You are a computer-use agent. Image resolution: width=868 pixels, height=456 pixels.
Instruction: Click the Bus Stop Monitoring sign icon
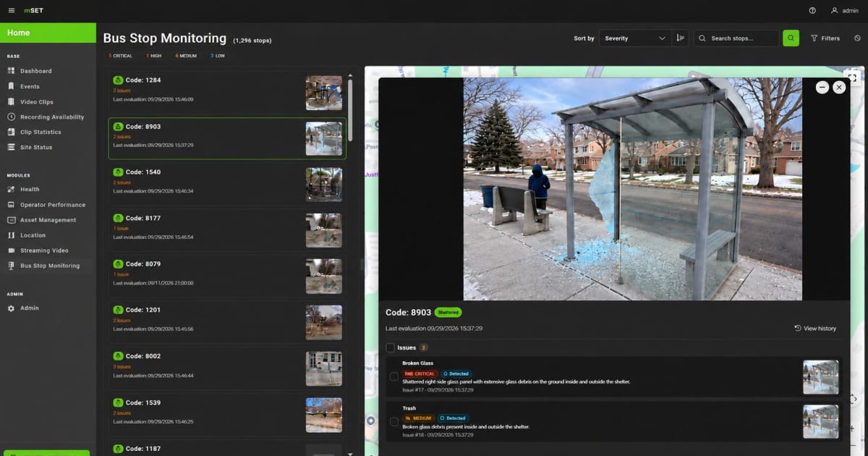tap(12, 266)
